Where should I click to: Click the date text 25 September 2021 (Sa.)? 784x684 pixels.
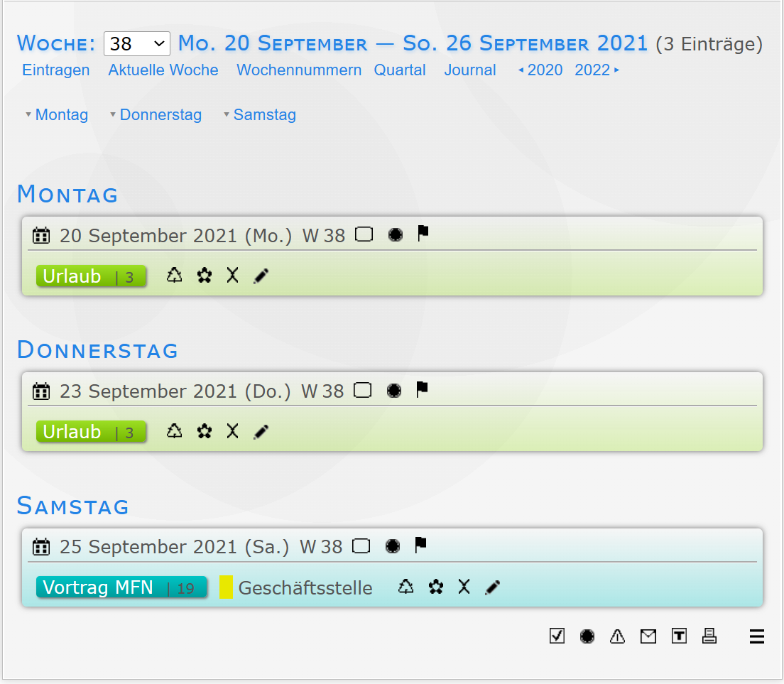[174, 547]
